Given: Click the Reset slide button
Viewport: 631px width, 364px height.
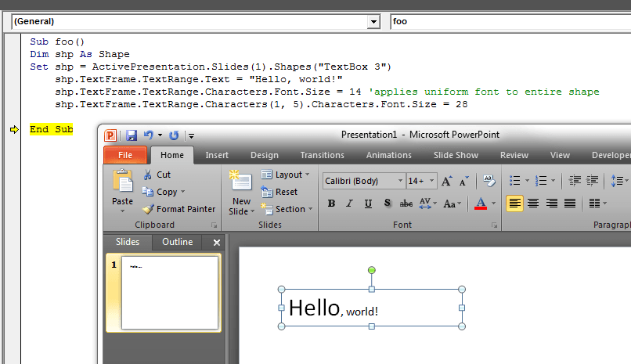Looking at the screenshot, I should tap(279, 192).
